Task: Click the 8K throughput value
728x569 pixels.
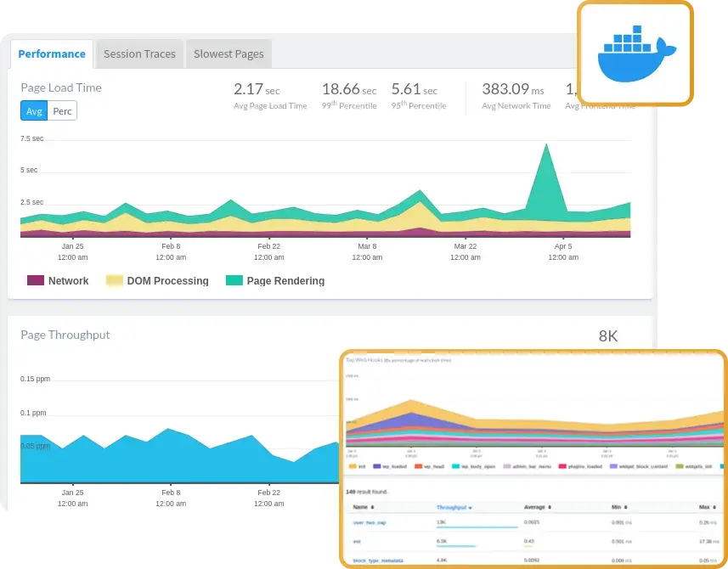Action: 607,336
